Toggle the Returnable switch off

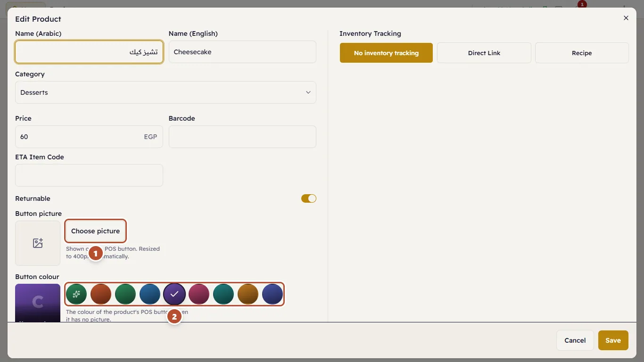pyautogui.click(x=309, y=198)
